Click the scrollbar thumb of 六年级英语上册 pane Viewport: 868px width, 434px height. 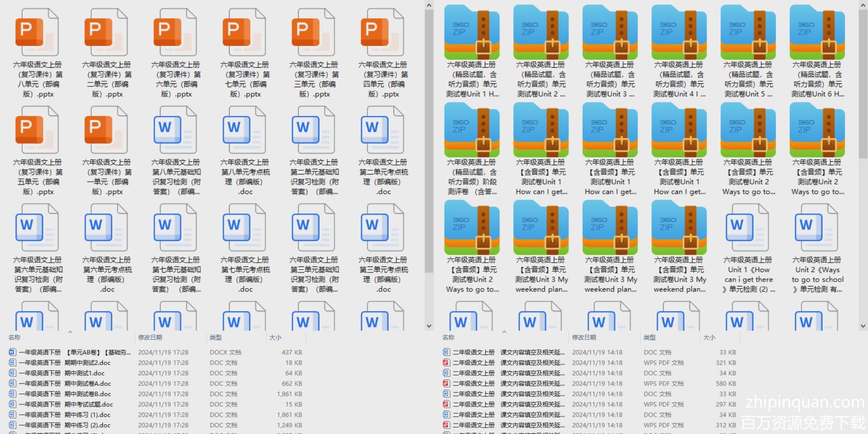pyautogui.click(x=863, y=83)
